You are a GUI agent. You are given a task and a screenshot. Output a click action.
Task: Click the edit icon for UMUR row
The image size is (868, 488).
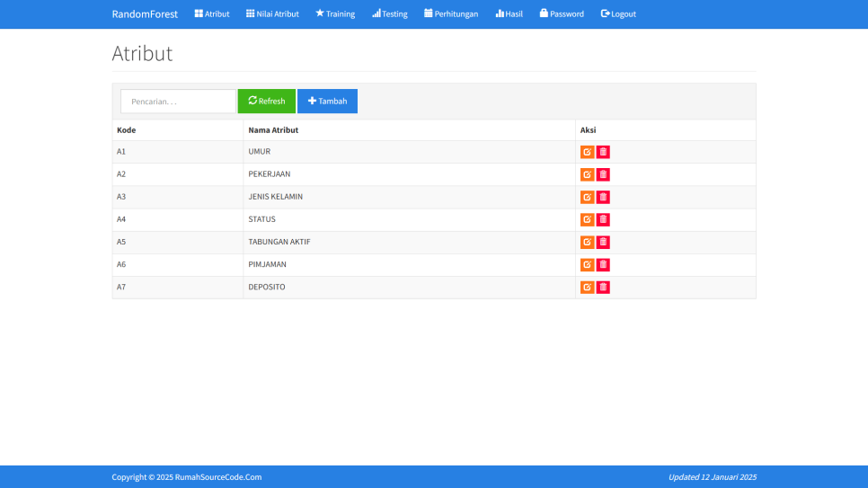coord(587,152)
